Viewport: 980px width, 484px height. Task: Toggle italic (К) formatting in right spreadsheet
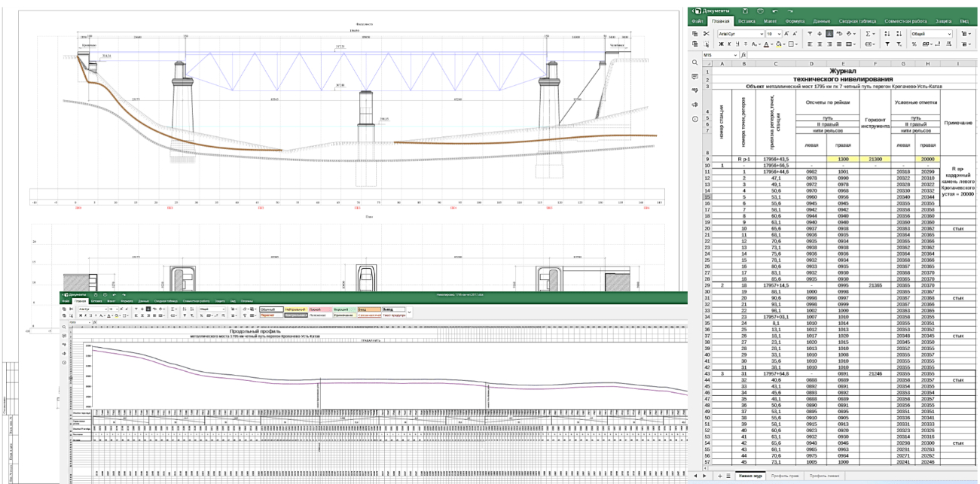tap(730, 44)
